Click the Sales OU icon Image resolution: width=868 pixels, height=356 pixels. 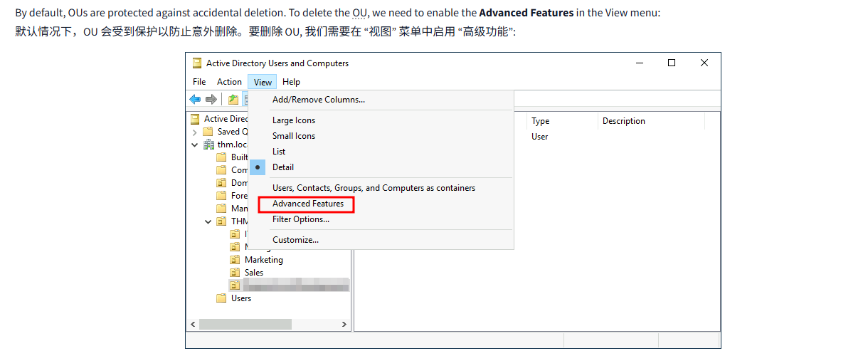235,273
